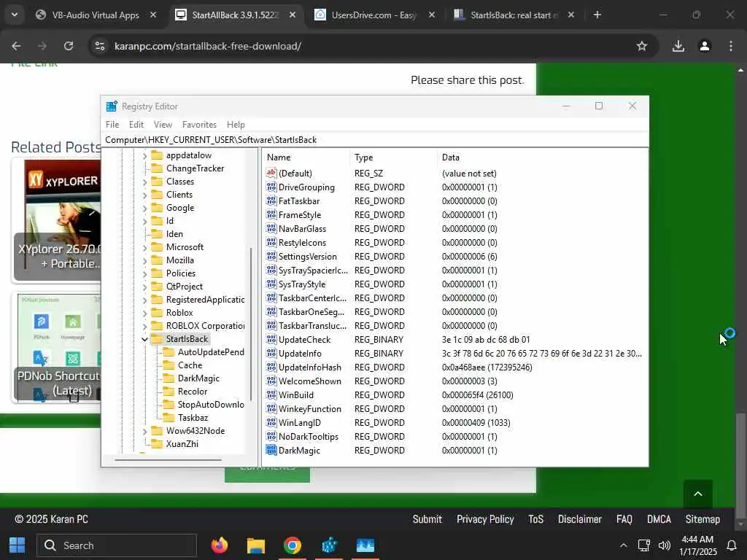747x560 pixels.
Task: Click the Data column header
Action: 543,157
